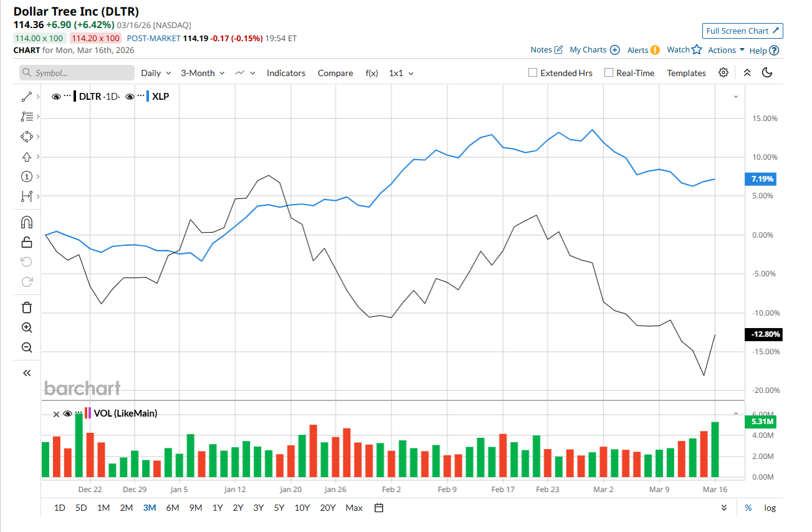The image size is (812, 532).
Task: Select the up arrow marker tool
Action: coord(27,157)
